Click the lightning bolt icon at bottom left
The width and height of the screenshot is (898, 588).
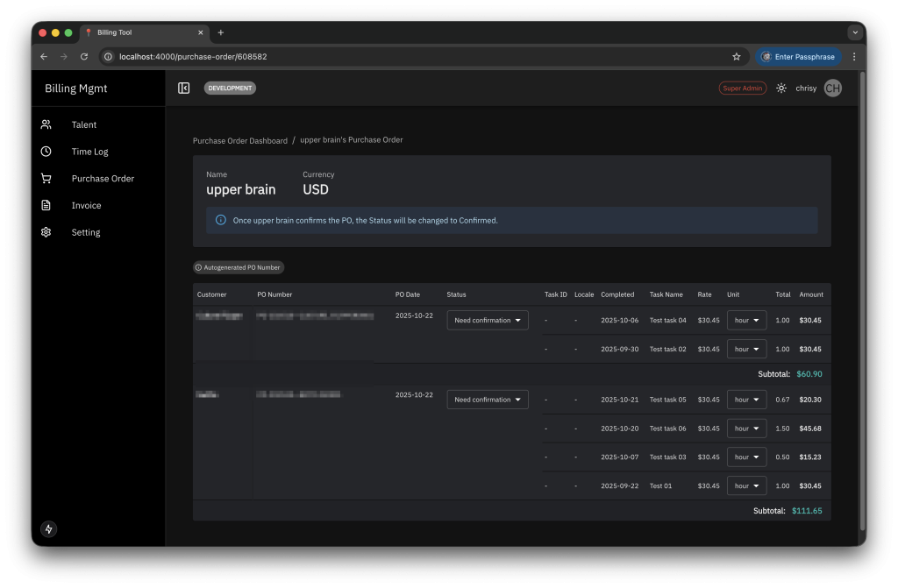pos(49,529)
